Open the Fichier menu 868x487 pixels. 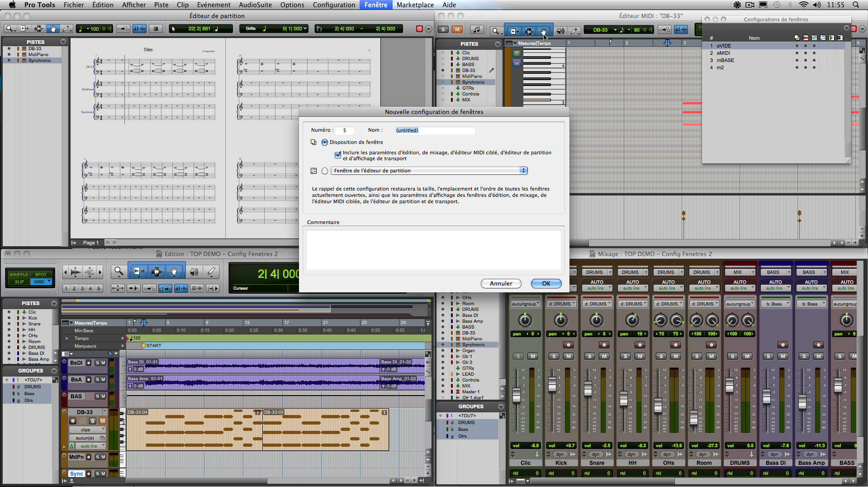(74, 5)
